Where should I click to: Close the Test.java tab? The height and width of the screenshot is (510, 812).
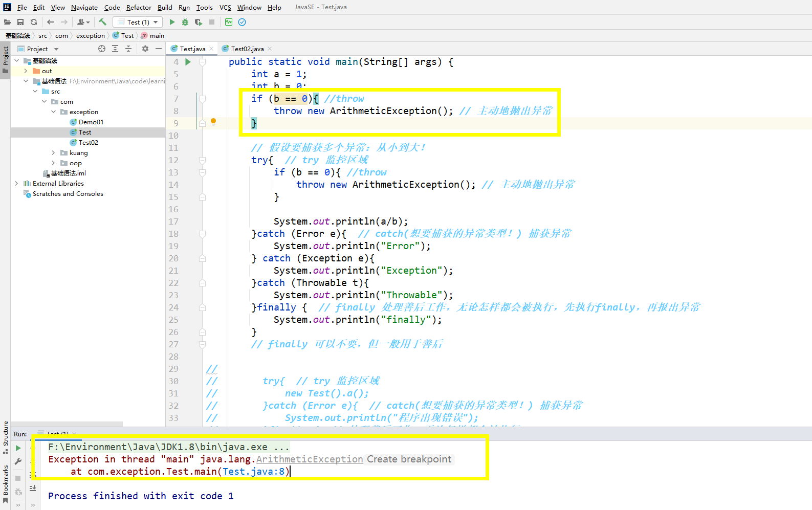(211, 49)
